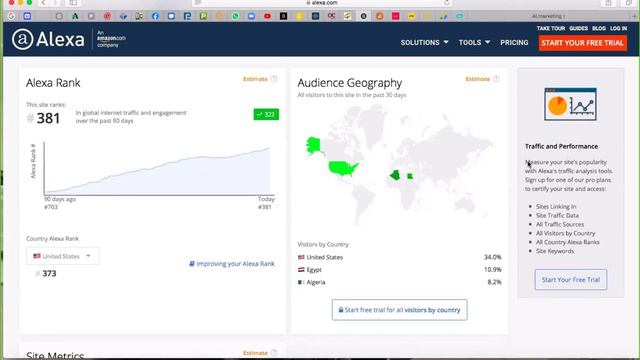This screenshot has width=640, height=360.
Task: Open the Solutions dropdown menu
Action: coord(424,42)
